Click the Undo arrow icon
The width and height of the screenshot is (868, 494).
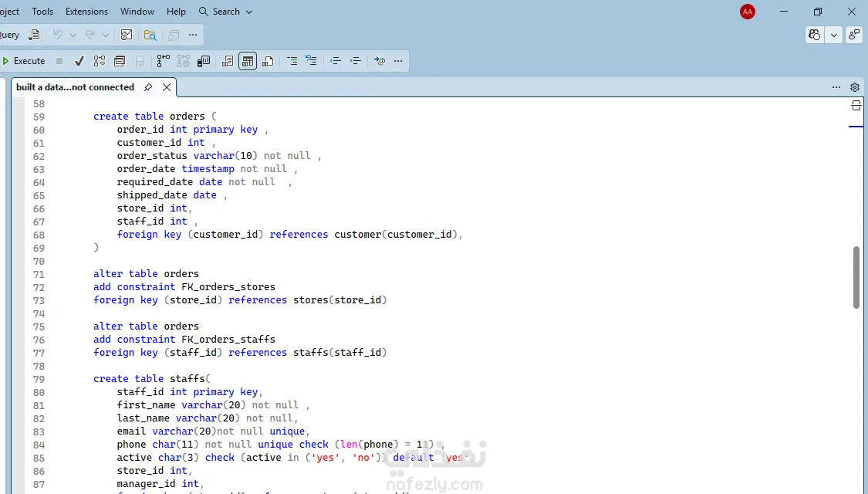click(x=58, y=35)
